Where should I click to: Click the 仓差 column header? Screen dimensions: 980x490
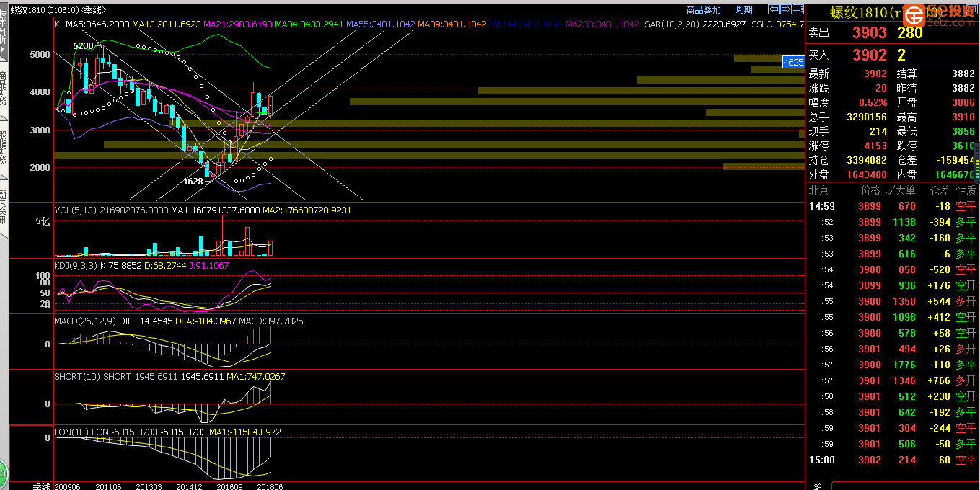click(940, 190)
